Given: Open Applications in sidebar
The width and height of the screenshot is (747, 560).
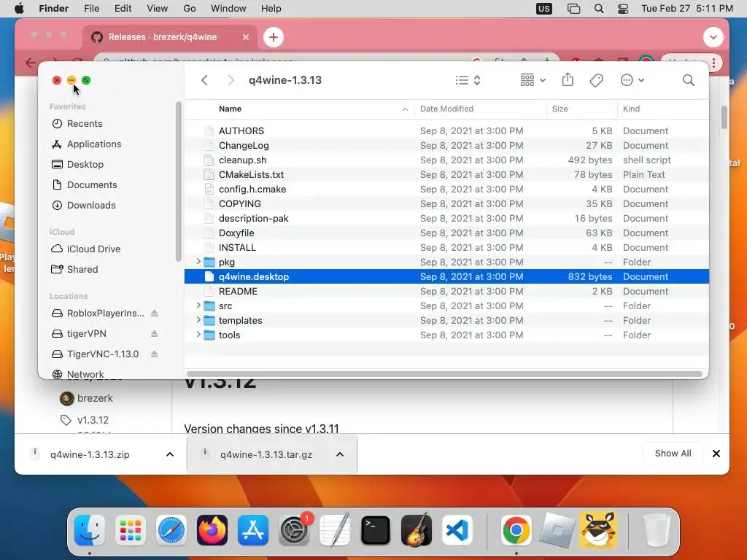Looking at the screenshot, I should [x=94, y=144].
